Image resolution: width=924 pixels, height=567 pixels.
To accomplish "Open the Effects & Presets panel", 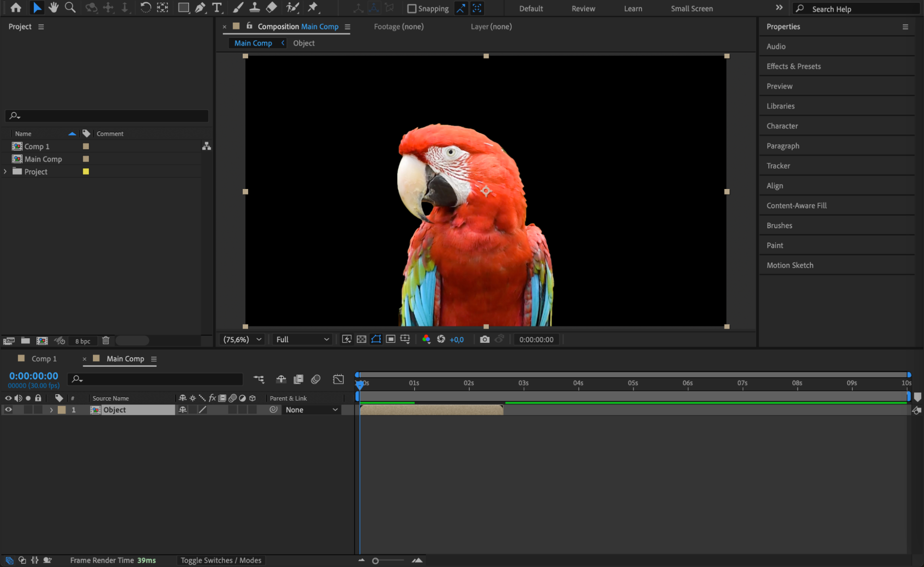I will [x=793, y=66].
